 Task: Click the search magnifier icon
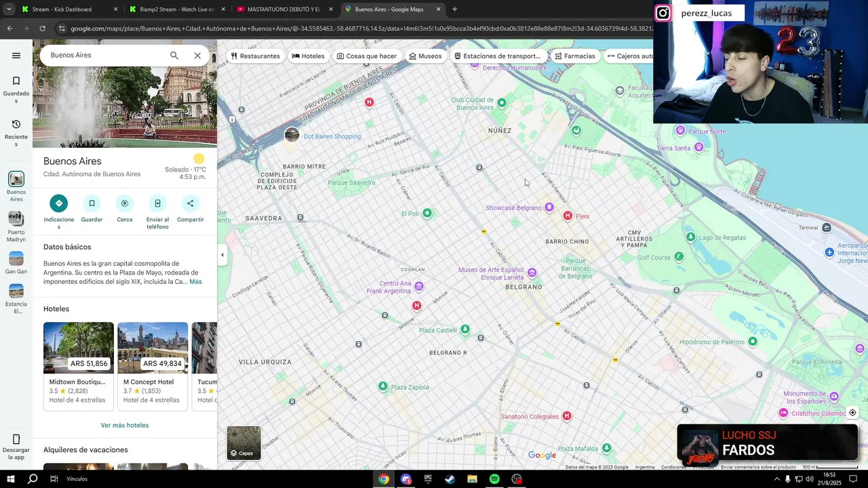[174, 56]
